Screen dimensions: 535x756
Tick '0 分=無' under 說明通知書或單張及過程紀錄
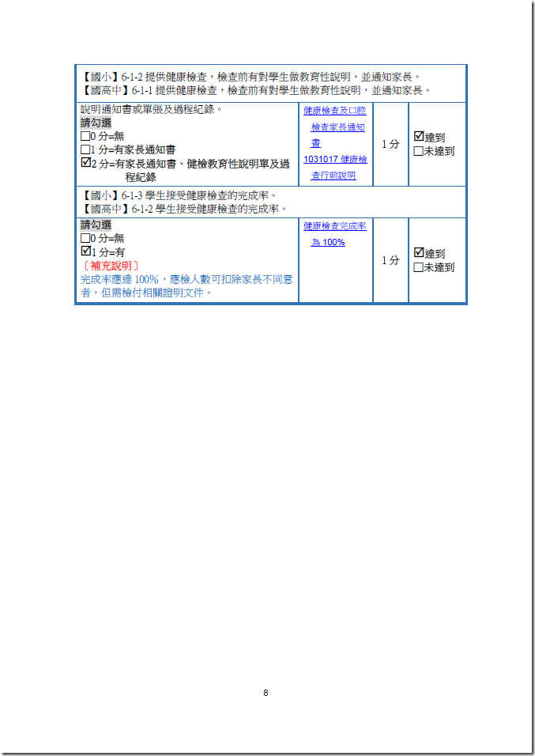point(85,137)
